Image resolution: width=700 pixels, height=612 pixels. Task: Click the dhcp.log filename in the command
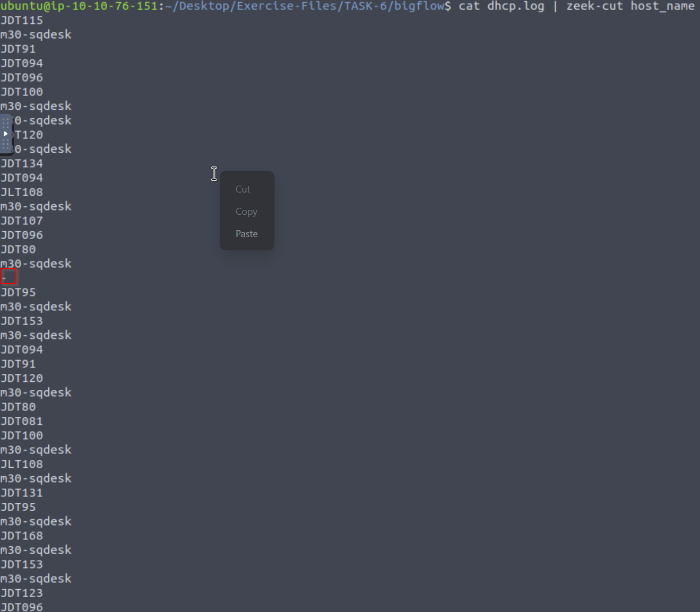point(516,6)
